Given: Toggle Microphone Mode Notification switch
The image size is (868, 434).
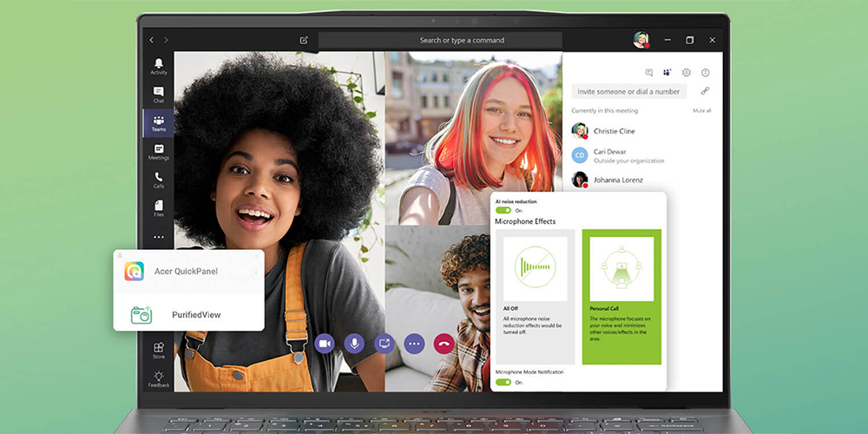Looking at the screenshot, I should (x=503, y=382).
